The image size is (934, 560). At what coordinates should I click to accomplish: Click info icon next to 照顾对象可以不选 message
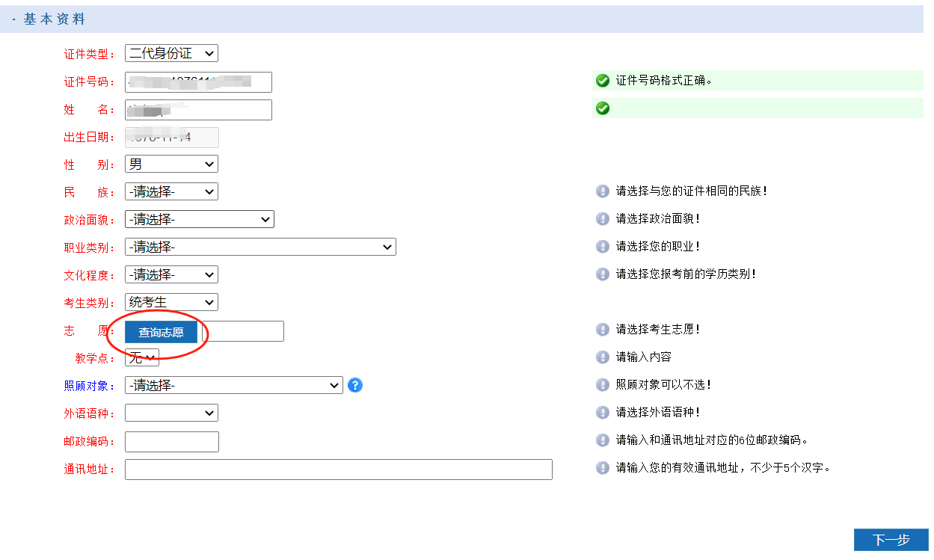coord(602,384)
